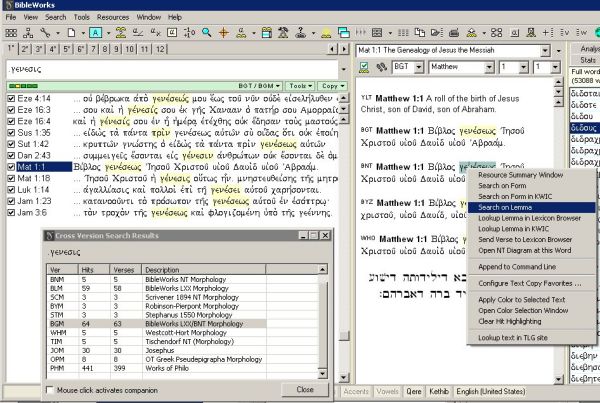Click the calendar-style window icon in toolbar
600x403 pixels.
coord(266,33)
